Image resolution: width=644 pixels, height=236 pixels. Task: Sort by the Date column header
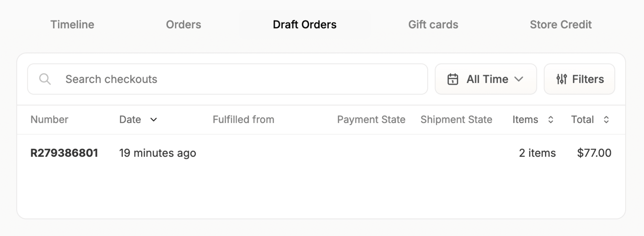click(x=130, y=120)
